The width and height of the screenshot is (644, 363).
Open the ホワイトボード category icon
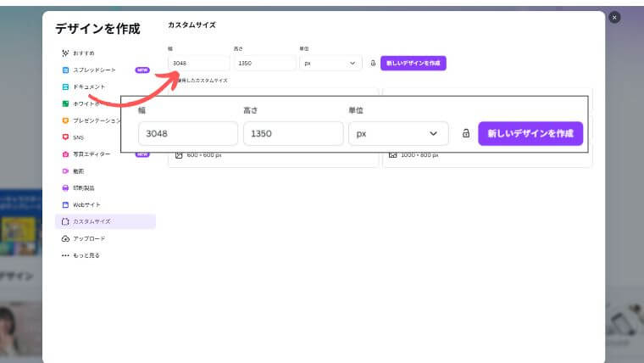[x=65, y=103]
